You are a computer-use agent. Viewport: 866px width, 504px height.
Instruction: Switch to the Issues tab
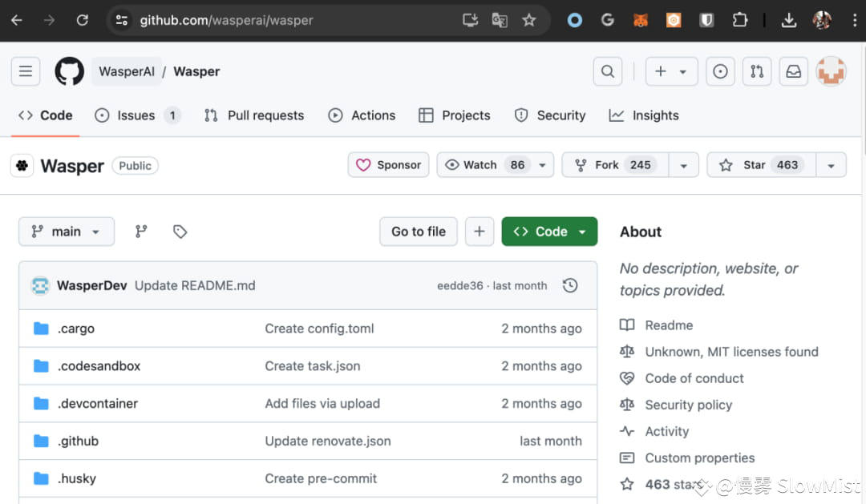138,115
